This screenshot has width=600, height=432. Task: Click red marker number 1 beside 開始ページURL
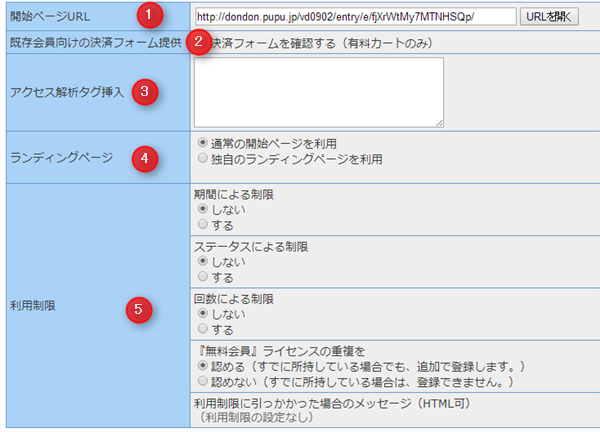(x=149, y=16)
